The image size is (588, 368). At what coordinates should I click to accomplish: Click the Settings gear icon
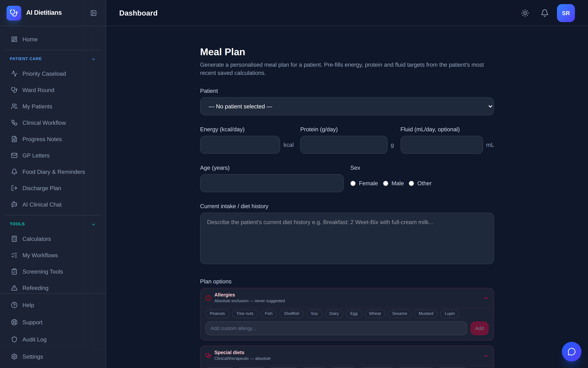[14, 357]
